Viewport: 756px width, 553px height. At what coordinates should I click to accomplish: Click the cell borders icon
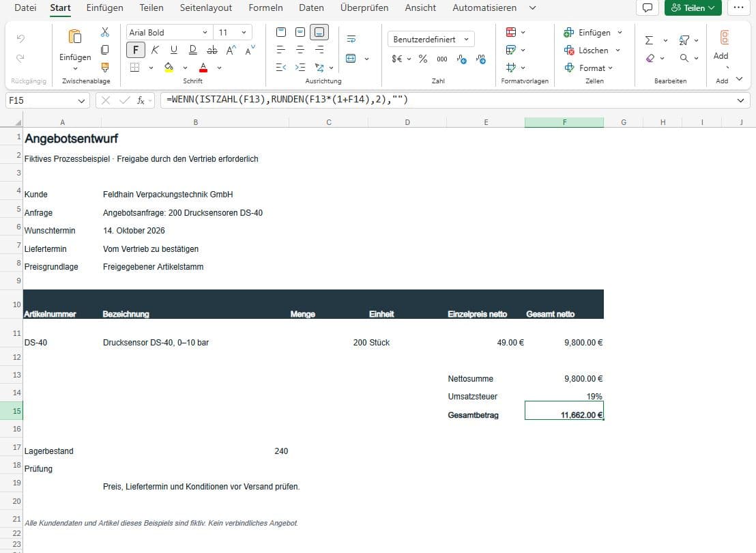134,68
